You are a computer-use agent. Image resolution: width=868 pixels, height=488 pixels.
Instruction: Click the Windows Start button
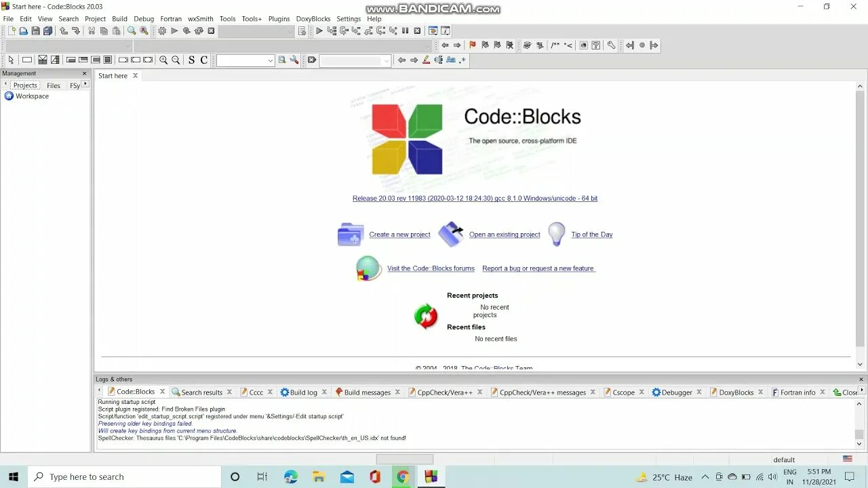click(x=14, y=477)
